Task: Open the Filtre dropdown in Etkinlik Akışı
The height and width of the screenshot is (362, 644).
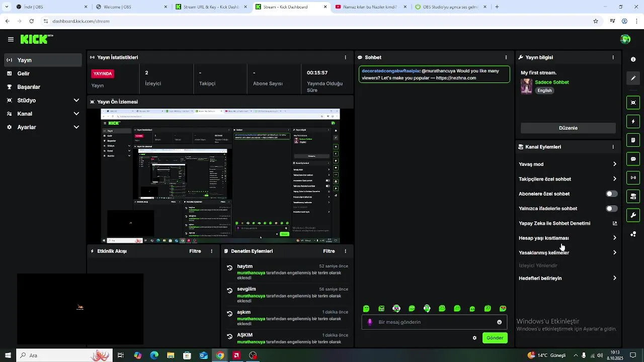Action: [195, 251]
